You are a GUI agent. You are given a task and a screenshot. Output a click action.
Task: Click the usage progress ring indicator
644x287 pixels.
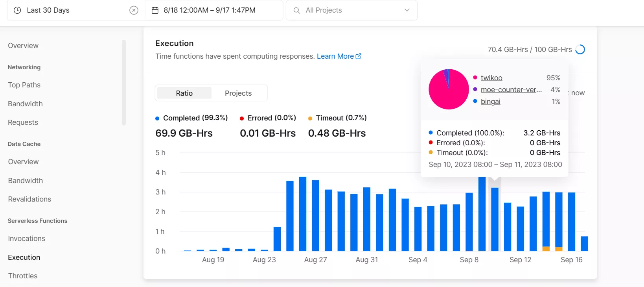pyautogui.click(x=580, y=50)
